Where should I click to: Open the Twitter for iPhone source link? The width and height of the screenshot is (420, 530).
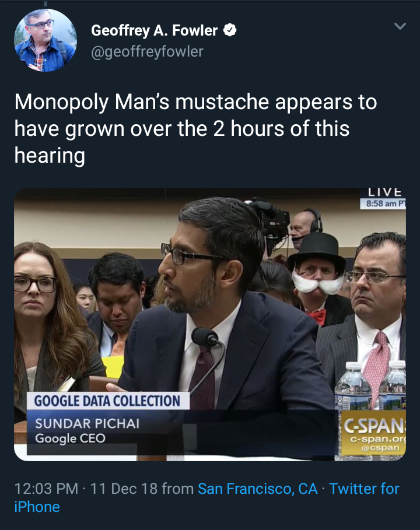coord(364,488)
